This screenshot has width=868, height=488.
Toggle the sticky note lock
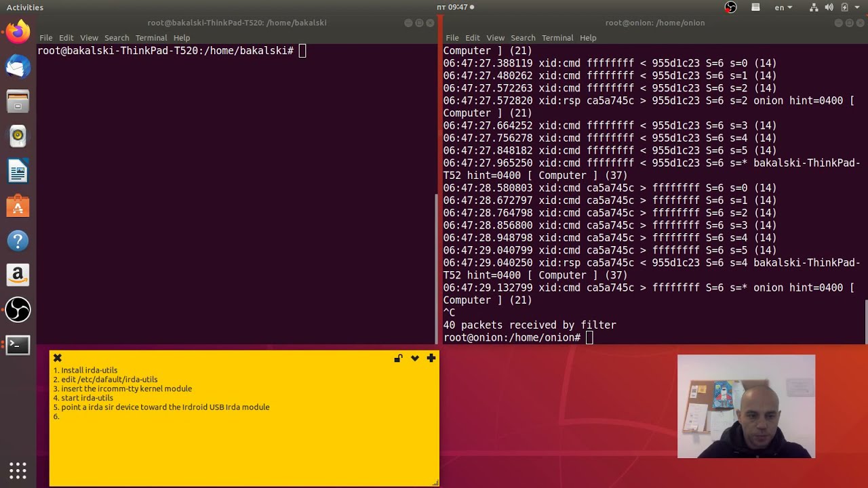pos(398,359)
